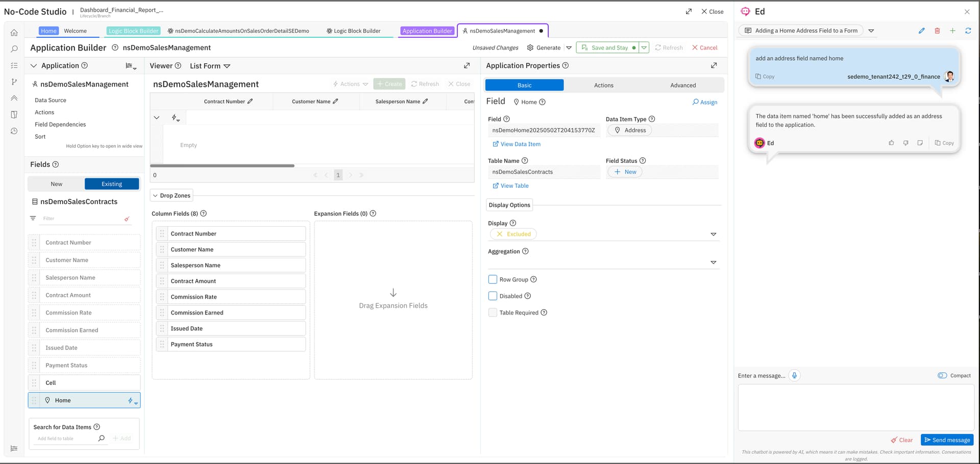Click the row lightning actions icon in viewer
The image size is (980, 464).
point(176,118)
